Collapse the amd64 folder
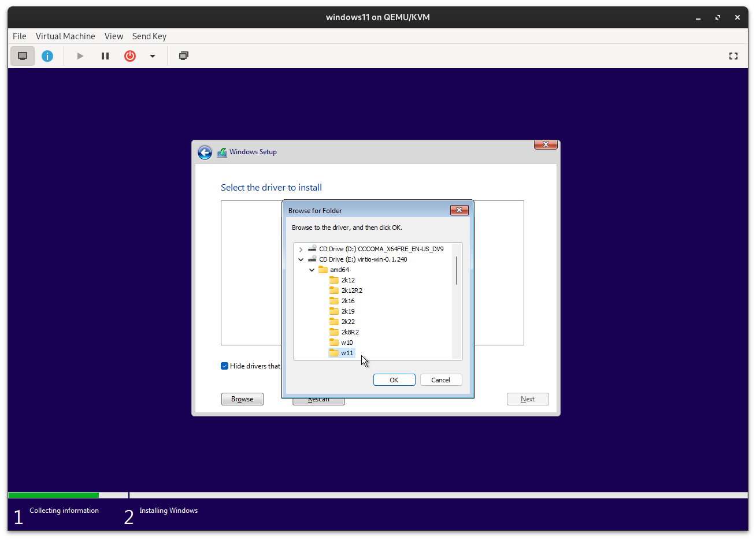Viewport: 756px width, 540px height. pyautogui.click(x=312, y=270)
